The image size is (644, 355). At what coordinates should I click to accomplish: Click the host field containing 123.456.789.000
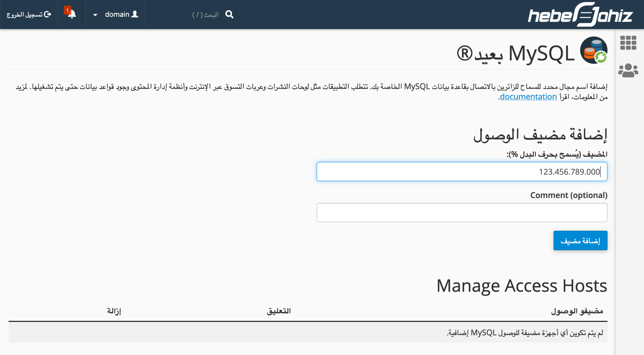(462, 172)
